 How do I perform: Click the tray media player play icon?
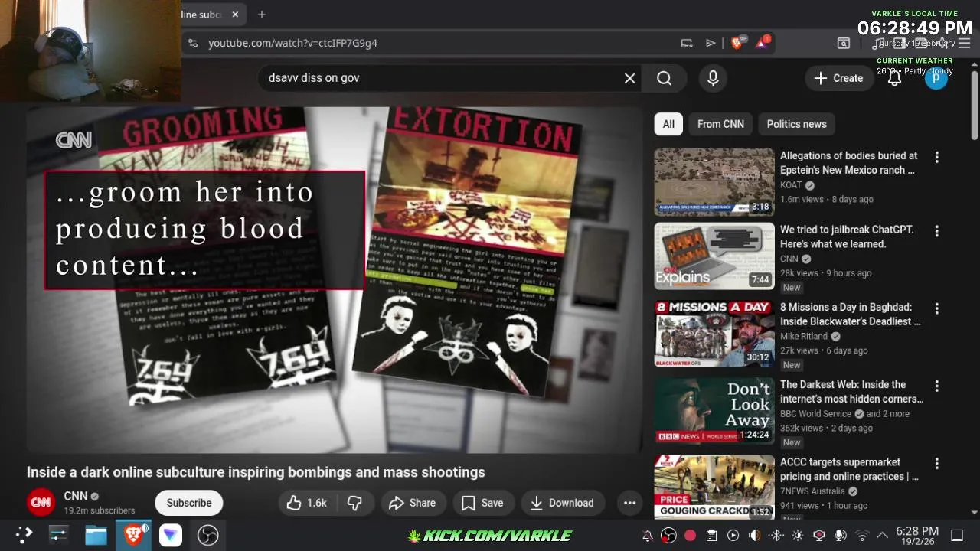(x=733, y=536)
